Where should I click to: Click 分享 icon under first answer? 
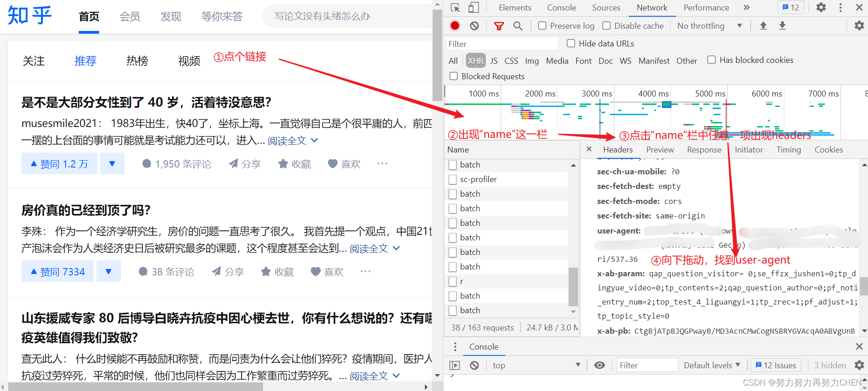(244, 164)
